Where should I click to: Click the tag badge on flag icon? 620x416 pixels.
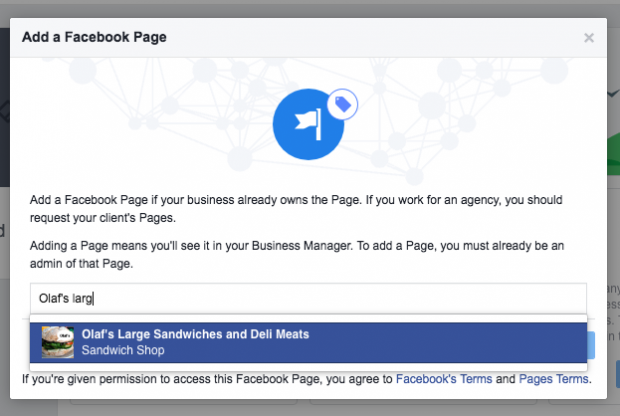pyautogui.click(x=342, y=104)
